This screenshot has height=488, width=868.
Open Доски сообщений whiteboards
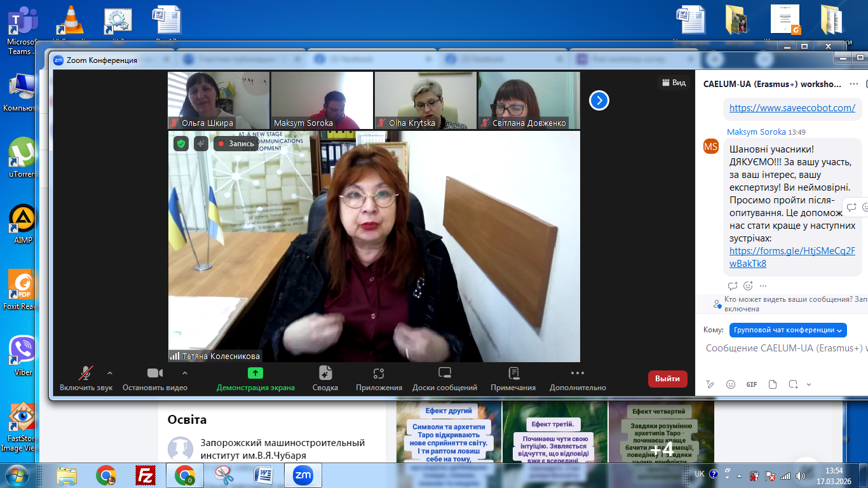[x=445, y=373]
